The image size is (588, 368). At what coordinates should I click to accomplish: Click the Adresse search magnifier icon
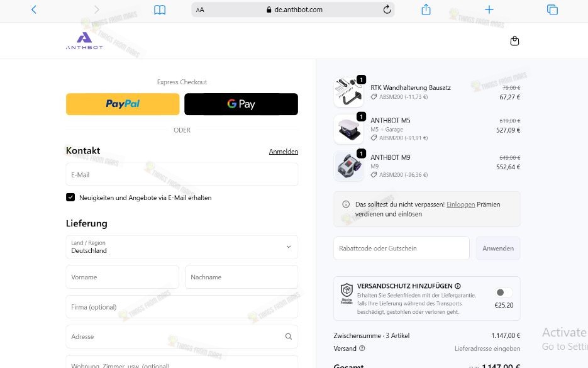(x=289, y=337)
